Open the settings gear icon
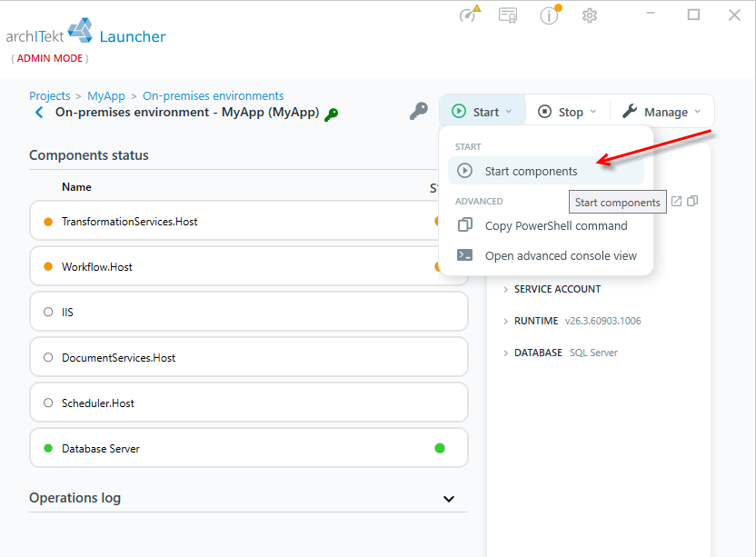Viewport: 756px width, 557px height. (x=590, y=16)
